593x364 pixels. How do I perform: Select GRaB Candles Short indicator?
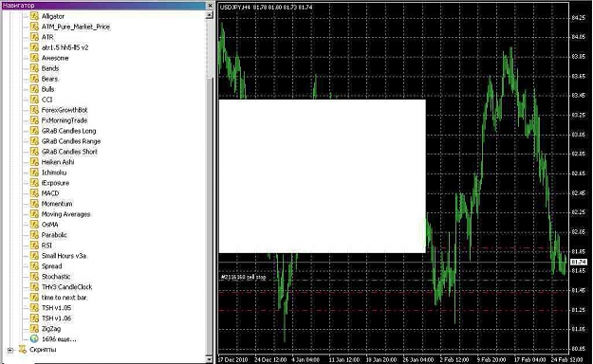69,152
